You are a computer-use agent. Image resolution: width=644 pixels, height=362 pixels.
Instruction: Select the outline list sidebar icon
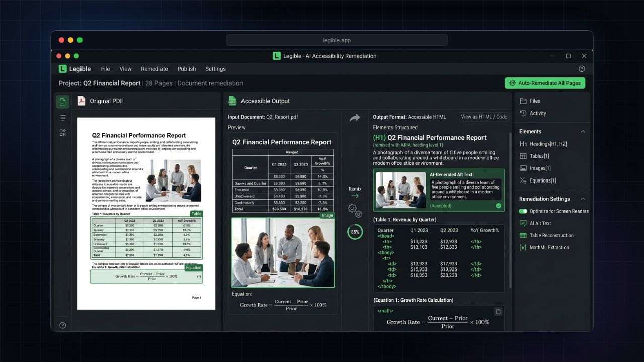coord(62,117)
